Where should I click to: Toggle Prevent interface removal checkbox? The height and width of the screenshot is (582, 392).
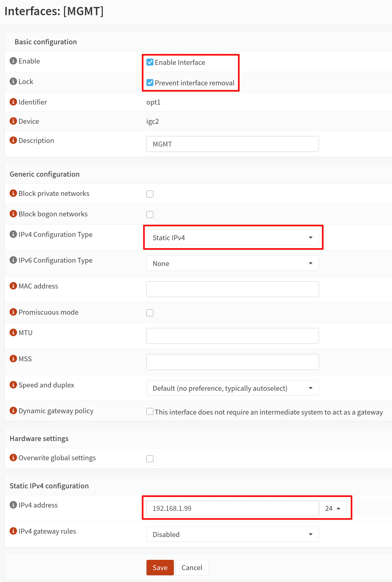(150, 83)
